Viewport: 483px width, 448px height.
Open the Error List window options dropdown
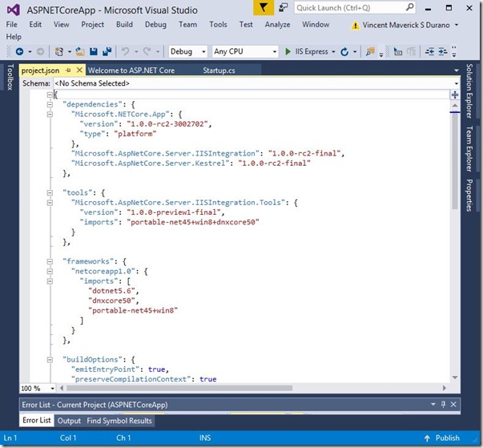tap(433, 404)
